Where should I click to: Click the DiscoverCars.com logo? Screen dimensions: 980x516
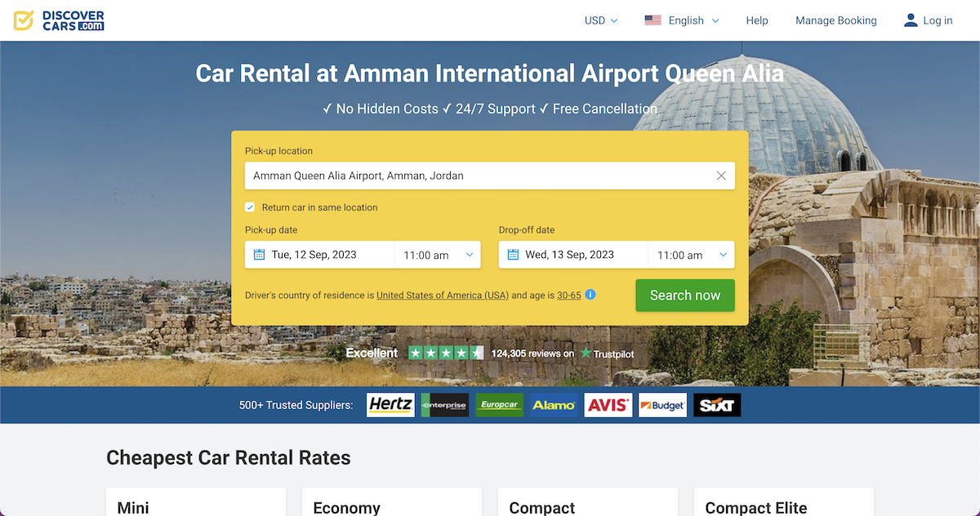tap(59, 20)
